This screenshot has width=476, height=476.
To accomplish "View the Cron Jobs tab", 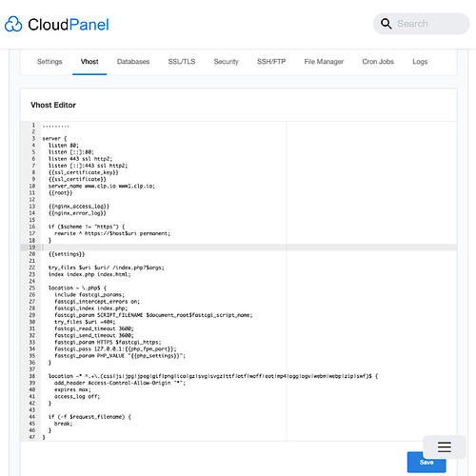I will point(378,62).
